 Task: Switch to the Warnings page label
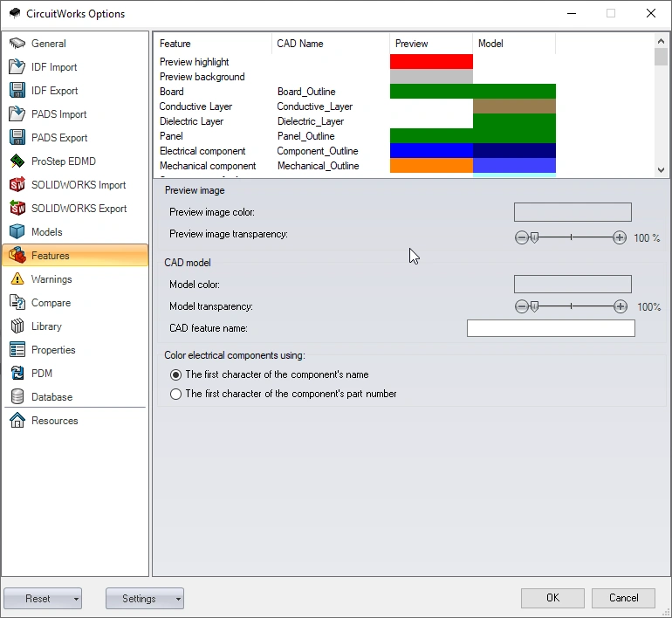pos(51,279)
